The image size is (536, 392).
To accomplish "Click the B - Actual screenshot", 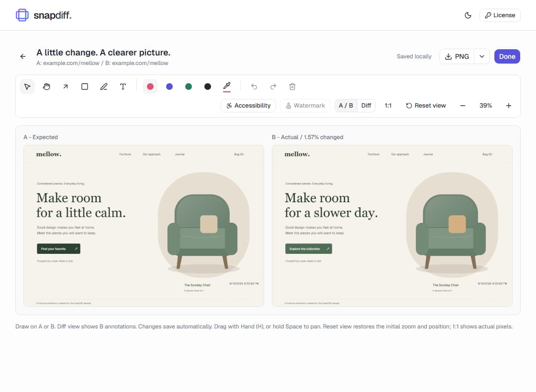I will tap(392, 226).
